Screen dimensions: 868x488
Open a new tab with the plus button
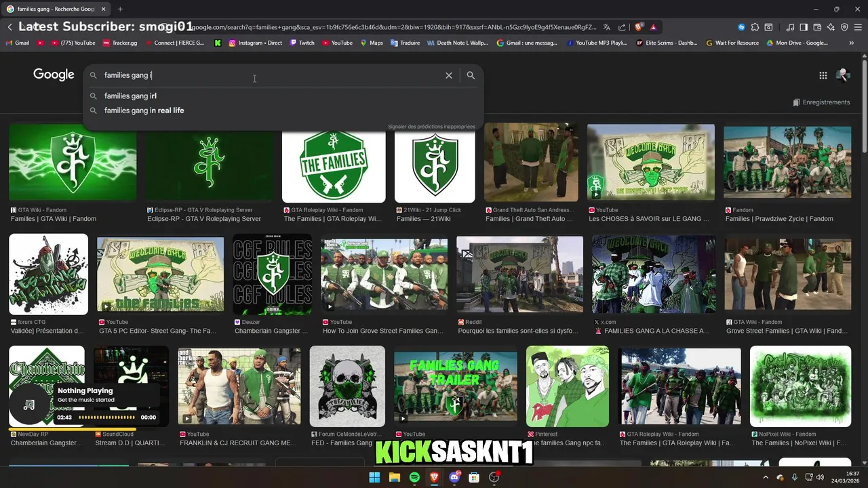[x=120, y=9]
